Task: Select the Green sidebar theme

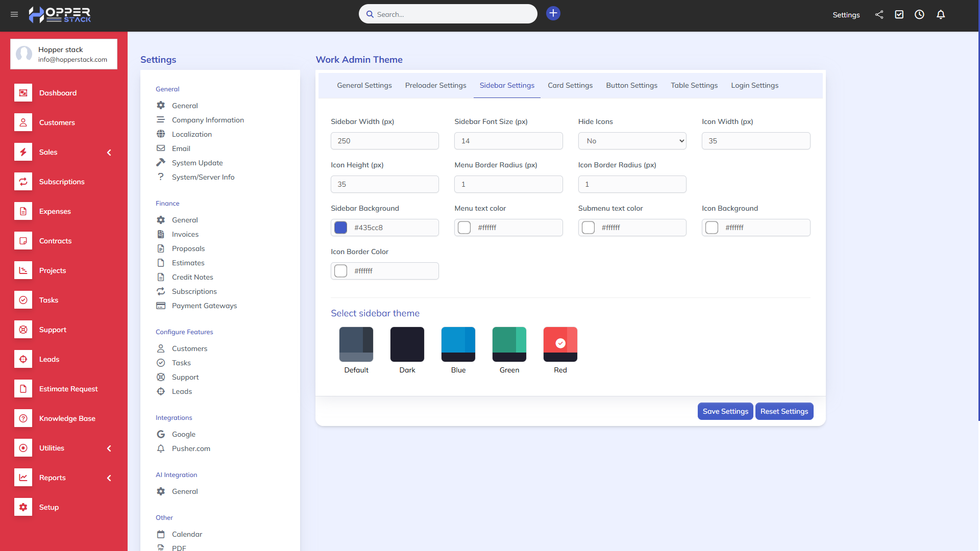Action: [509, 344]
